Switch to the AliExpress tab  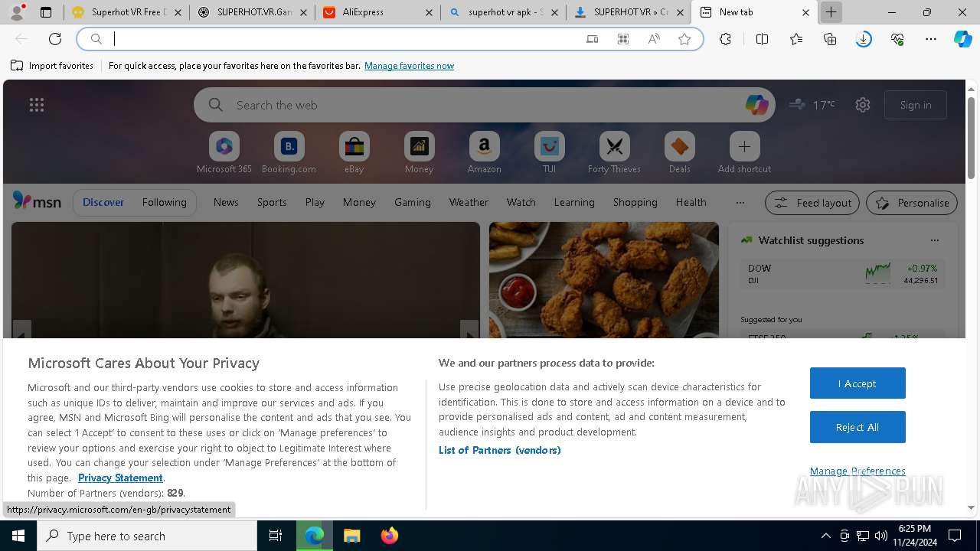[377, 12]
